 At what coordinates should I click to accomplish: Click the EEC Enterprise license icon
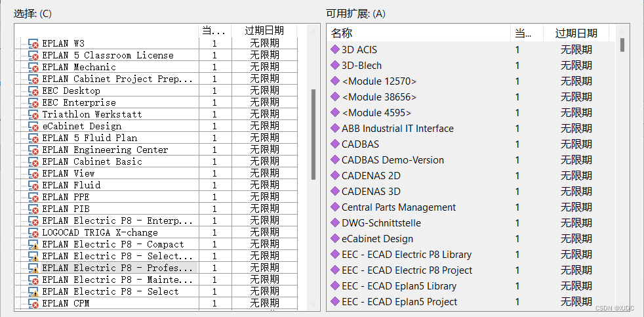pyautogui.click(x=33, y=103)
